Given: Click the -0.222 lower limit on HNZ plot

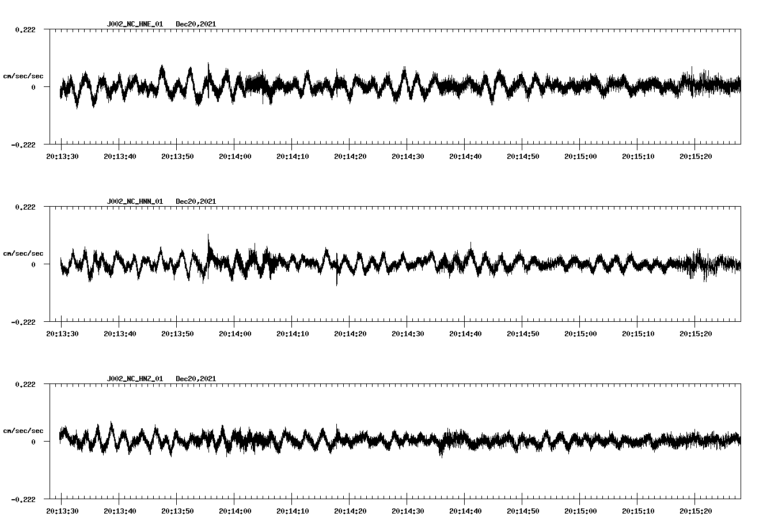Looking at the screenshot, I should (x=23, y=499).
